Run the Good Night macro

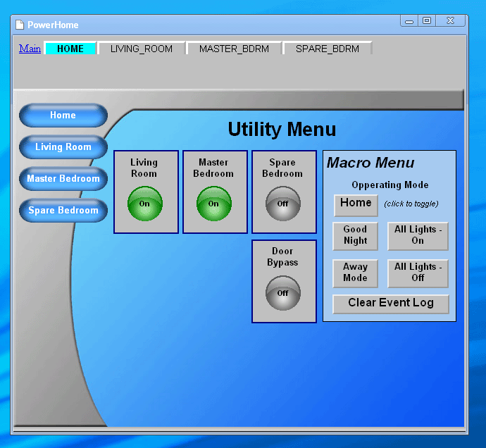tap(355, 236)
